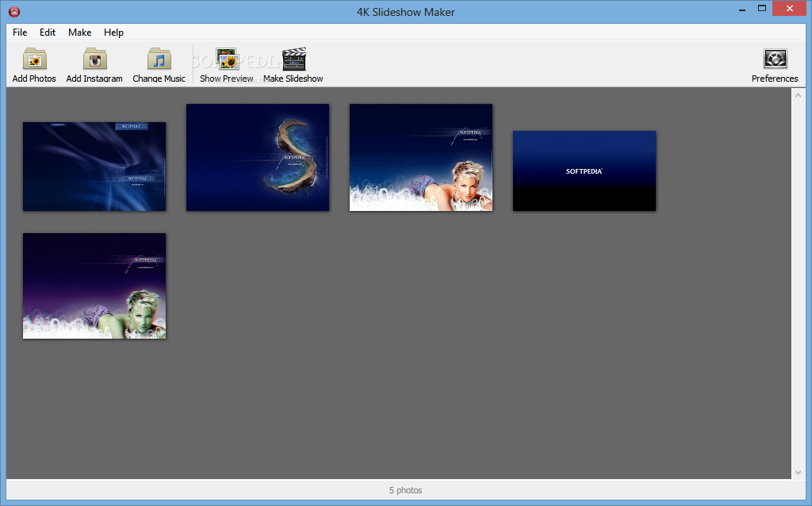Minimize the 4K Slideshow Maker window

point(742,9)
